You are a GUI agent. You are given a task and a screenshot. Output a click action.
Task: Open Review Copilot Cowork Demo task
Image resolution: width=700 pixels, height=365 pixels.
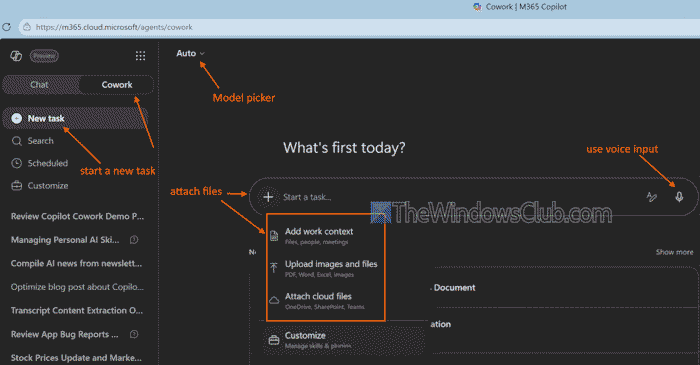[77, 216]
